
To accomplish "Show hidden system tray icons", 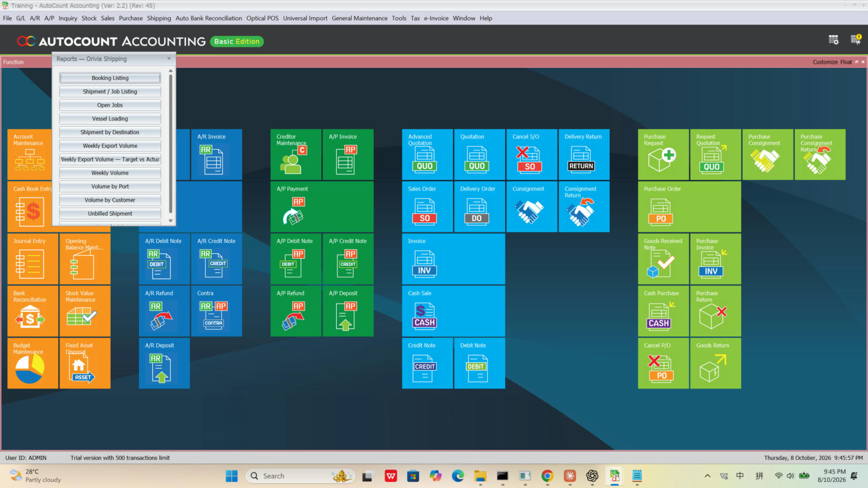I will point(708,476).
